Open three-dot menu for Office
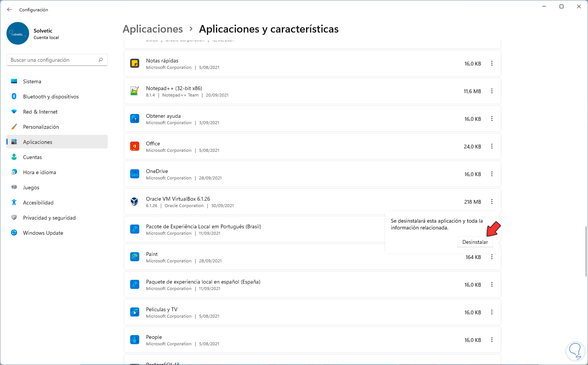Screen dimensions: 588x365 (x=492, y=147)
